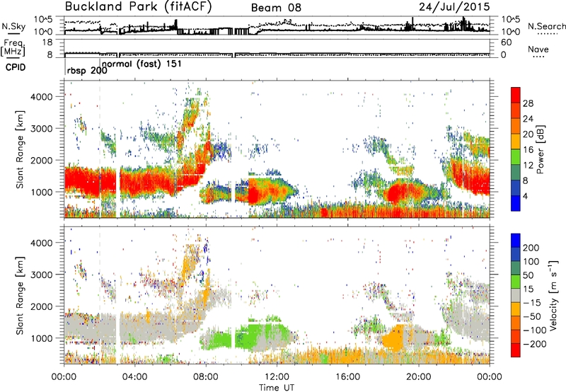Click the blue bottom segment of power colorbar

click(516, 203)
